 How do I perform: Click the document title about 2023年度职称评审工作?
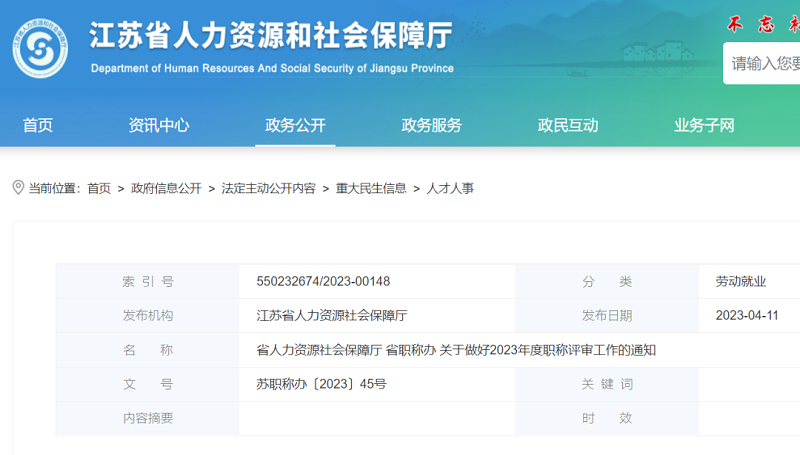[456, 350]
